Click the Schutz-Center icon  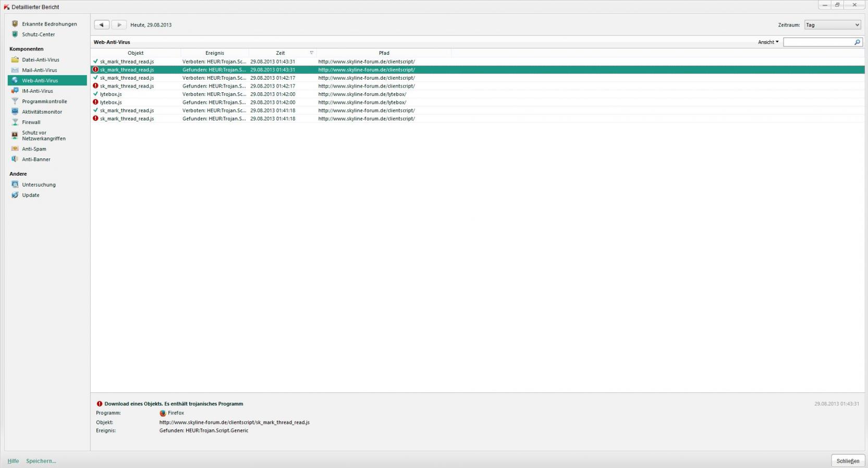tap(15, 34)
